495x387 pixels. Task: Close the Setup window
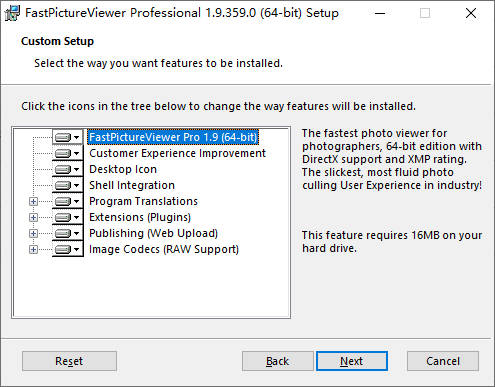point(471,13)
